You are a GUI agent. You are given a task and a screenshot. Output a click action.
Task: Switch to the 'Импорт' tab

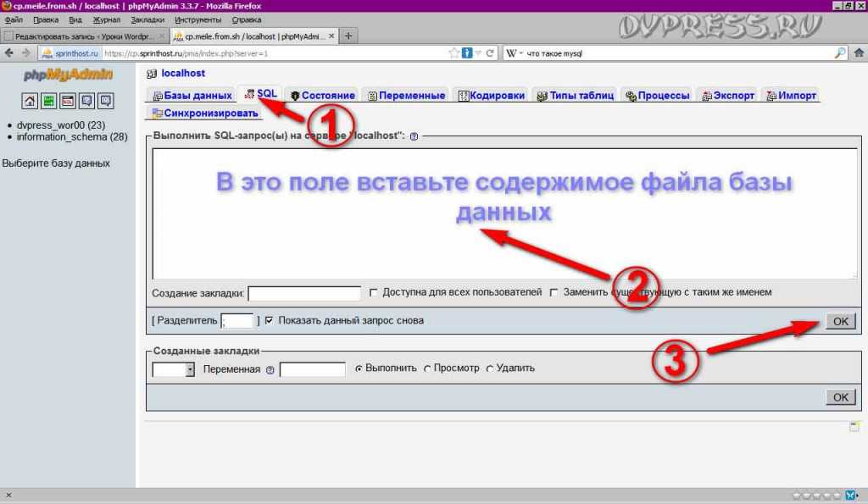(790, 96)
